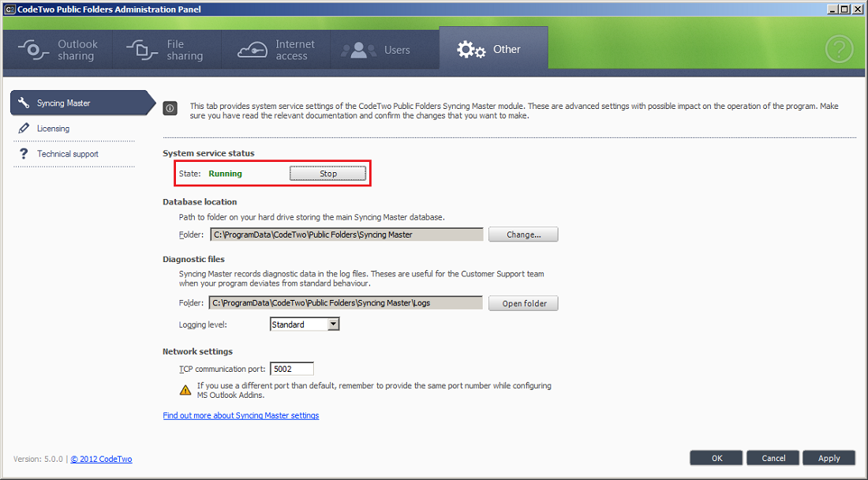Open the File sharing tab
The height and width of the screenshot is (480, 868).
(166, 50)
